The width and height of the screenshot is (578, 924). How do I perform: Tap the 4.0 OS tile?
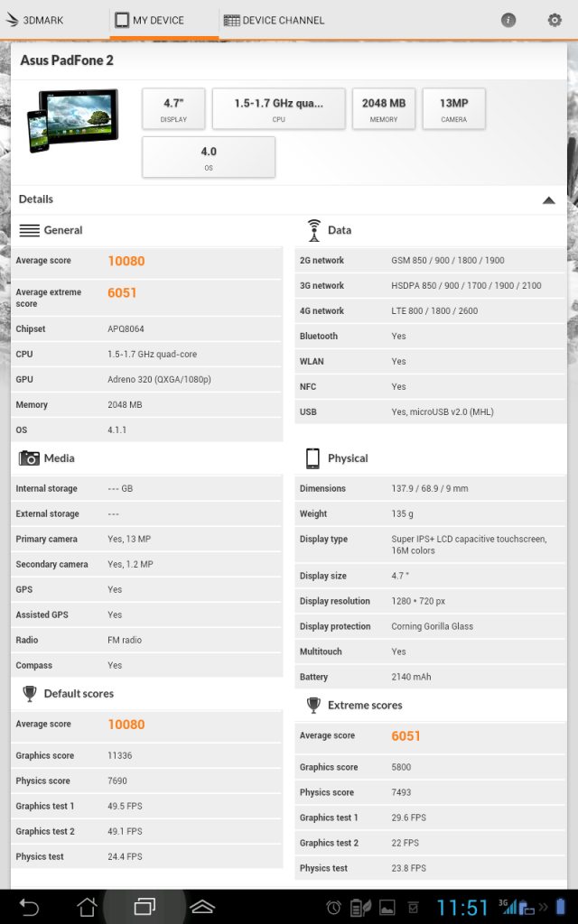pyautogui.click(x=209, y=157)
